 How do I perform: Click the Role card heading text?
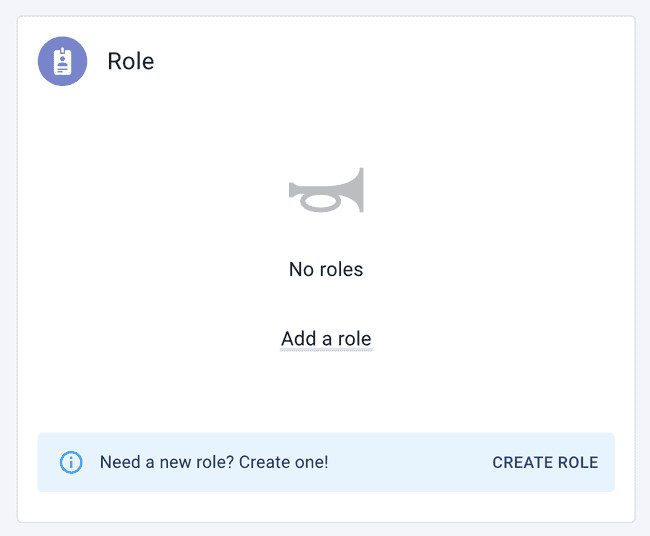point(131,61)
